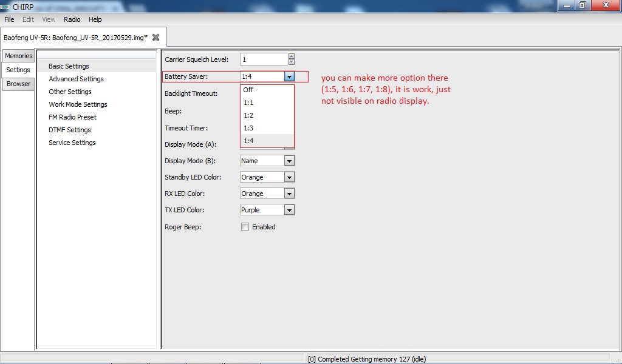Image resolution: width=622 pixels, height=364 pixels.
Task: Switch to the Settings tab
Action: [x=18, y=70]
